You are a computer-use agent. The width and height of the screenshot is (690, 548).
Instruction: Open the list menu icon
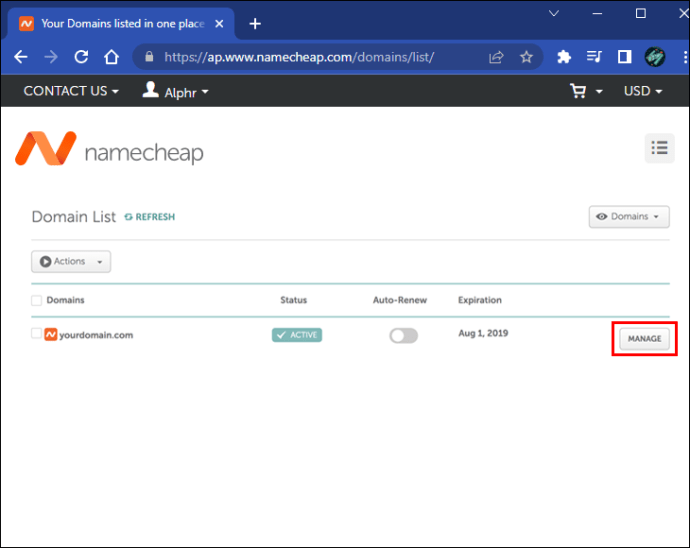click(x=659, y=148)
